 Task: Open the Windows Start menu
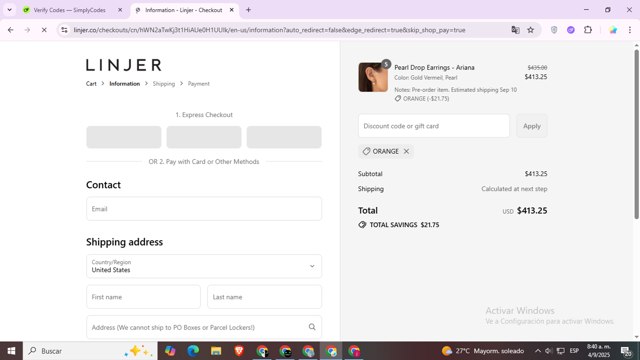pyautogui.click(x=11, y=351)
